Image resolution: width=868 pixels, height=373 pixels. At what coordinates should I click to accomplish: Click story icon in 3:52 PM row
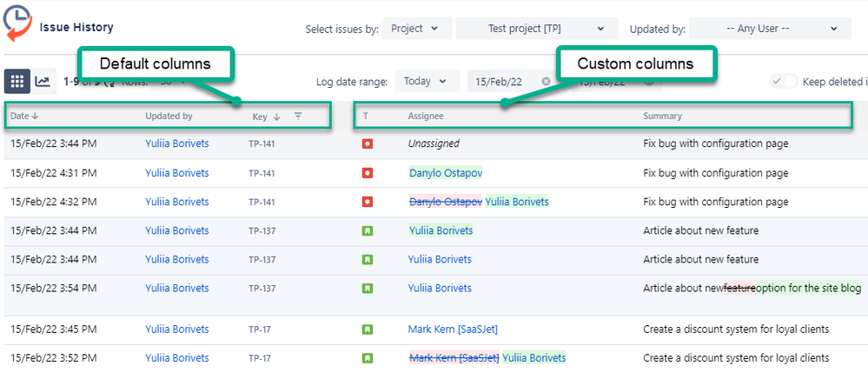367,358
